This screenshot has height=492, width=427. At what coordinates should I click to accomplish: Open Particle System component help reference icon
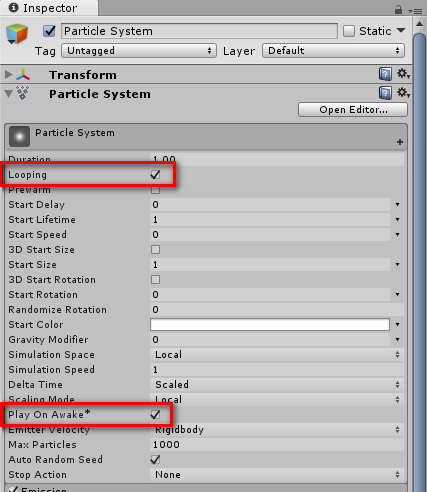point(385,93)
